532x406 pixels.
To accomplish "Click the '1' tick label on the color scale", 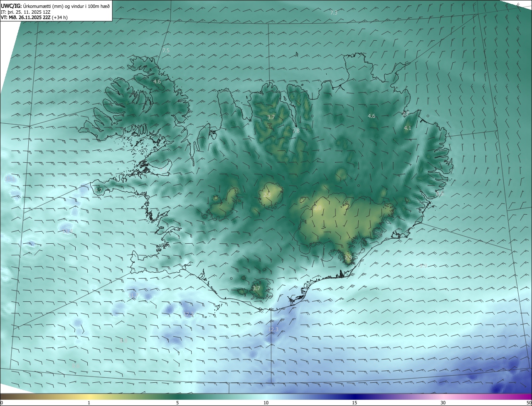I will (89, 403).
